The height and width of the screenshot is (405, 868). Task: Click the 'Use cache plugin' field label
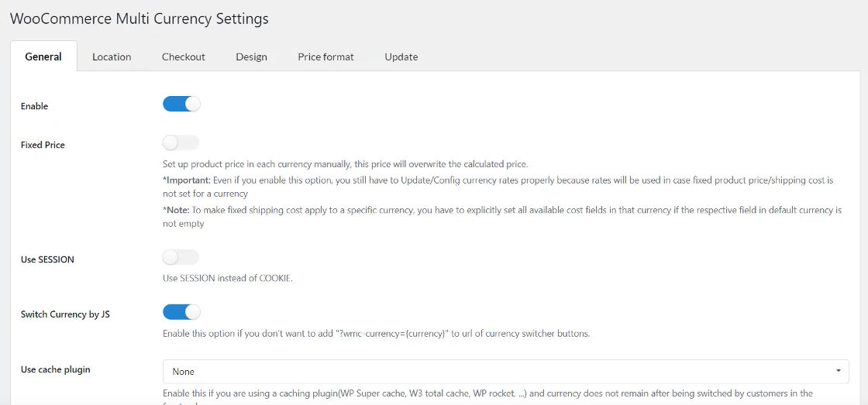tap(55, 369)
